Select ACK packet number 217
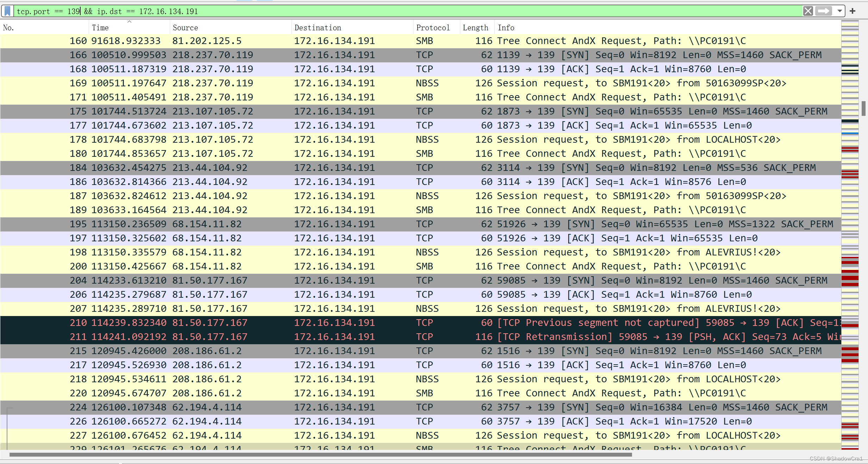Viewport: 868px width, 464px height. click(420, 365)
